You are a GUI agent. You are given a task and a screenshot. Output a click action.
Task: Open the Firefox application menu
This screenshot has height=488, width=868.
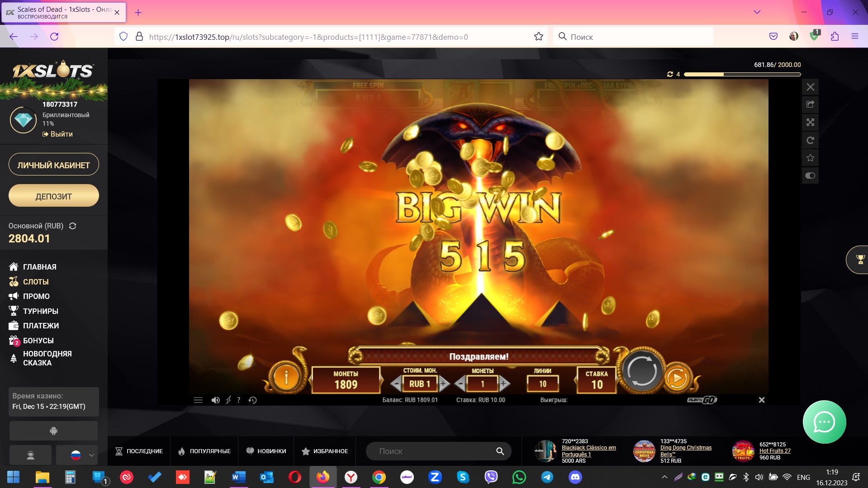(x=855, y=37)
